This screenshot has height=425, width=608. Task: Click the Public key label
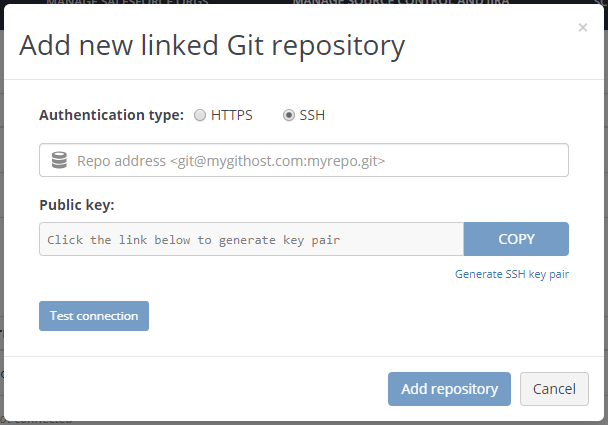(77, 204)
